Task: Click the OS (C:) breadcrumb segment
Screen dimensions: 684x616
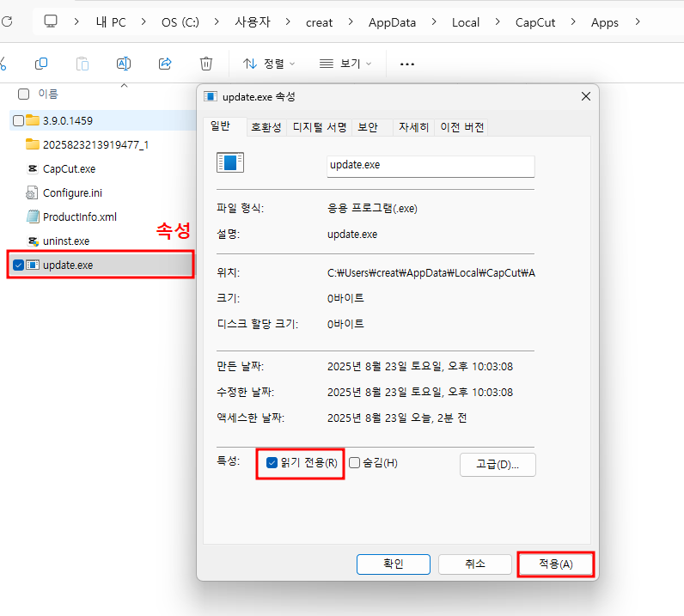Action: pyautogui.click(x=180, y=21)
